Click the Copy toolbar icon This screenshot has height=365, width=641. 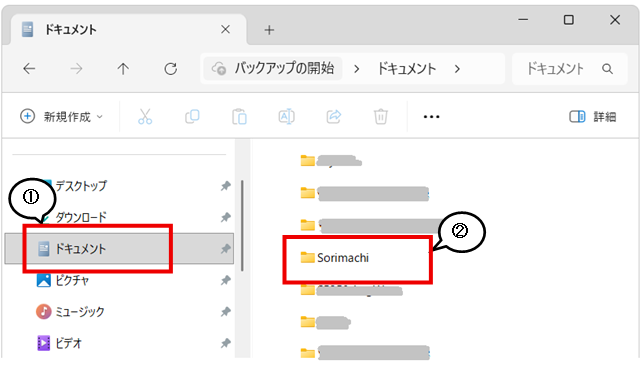click(192, 116)
